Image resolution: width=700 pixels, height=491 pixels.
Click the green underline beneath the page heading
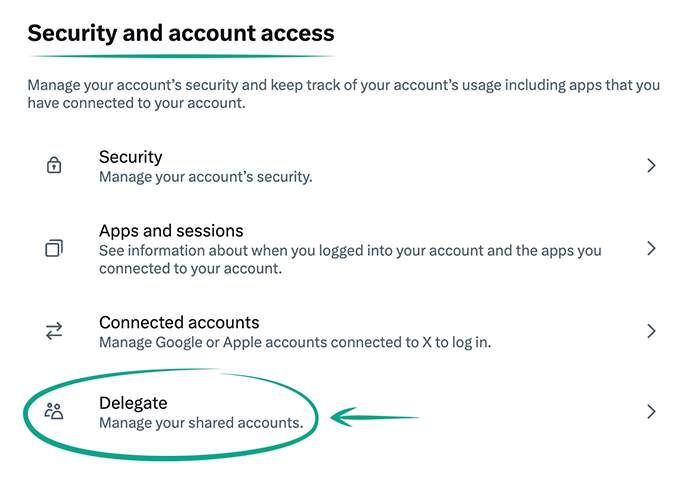180,55
